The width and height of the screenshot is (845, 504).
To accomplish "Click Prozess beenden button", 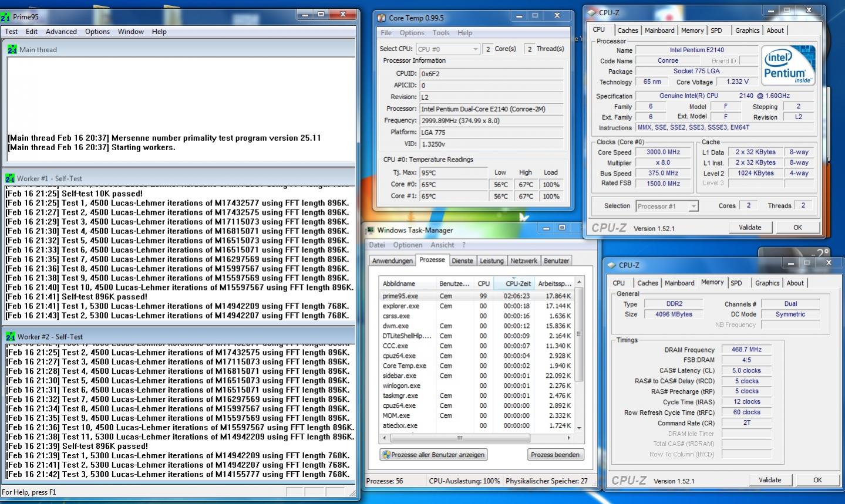I will (x=555, y=455).
